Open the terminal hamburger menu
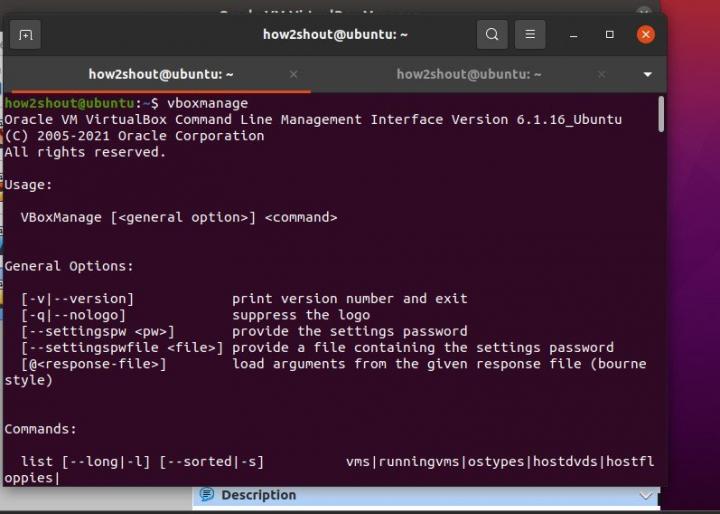Screen dimensions: 720x514 (531, 34)
